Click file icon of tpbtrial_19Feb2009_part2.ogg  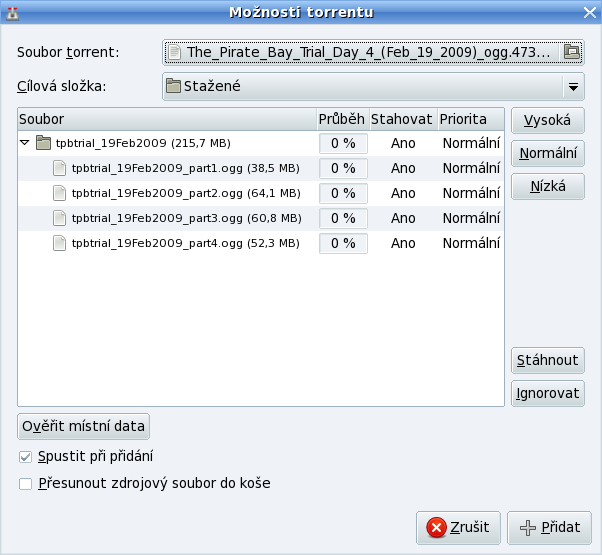(59, 193)
